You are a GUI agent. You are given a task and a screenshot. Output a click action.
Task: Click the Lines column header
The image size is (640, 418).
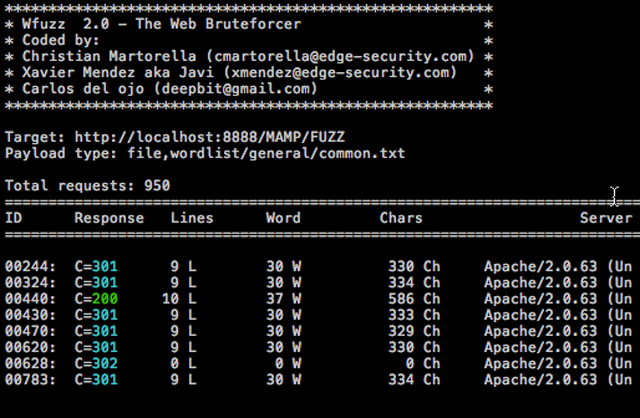click(192, 218)
